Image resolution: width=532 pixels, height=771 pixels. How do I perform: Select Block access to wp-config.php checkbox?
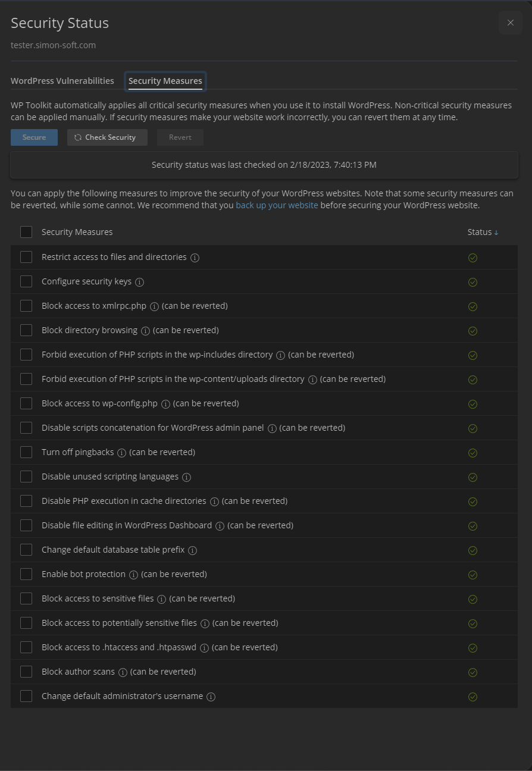[x=26, y=403]
